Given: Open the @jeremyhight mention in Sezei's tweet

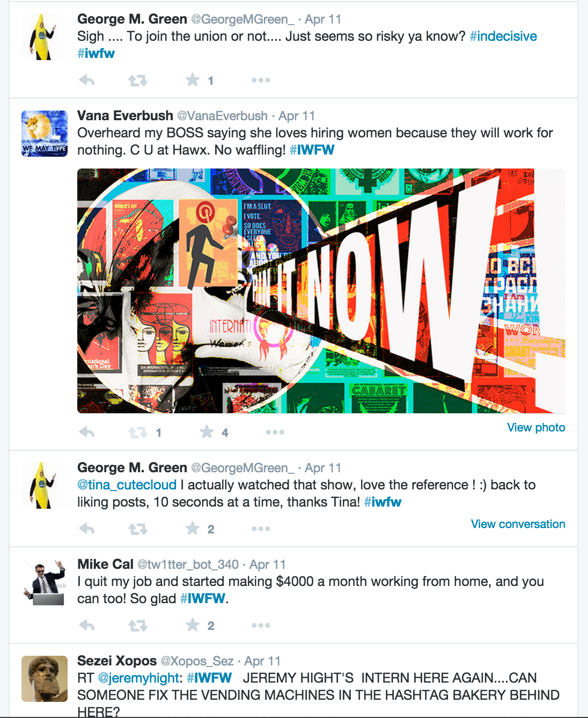Looking at the screenshot, I should (138, 678).
